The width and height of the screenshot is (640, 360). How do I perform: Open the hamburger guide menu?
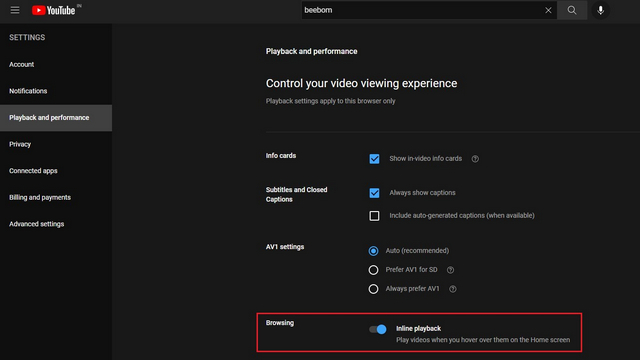tap(15, 10)
